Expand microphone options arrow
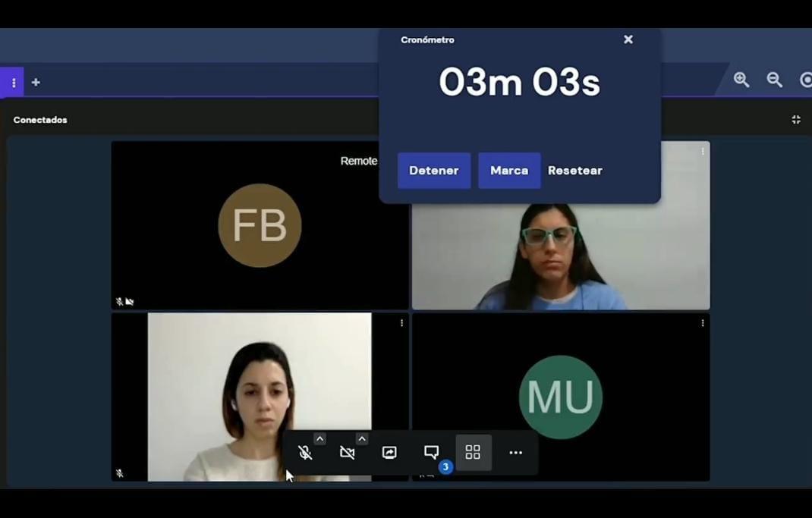 pyautogui.click(x=319, y=438)
